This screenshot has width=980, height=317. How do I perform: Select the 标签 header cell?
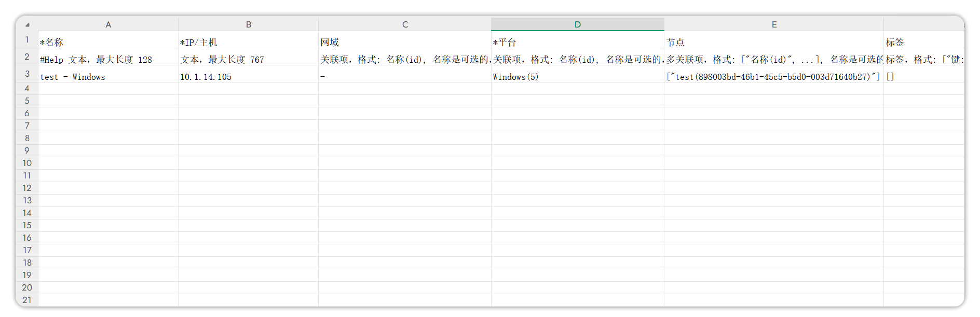[x=923, y=42]
